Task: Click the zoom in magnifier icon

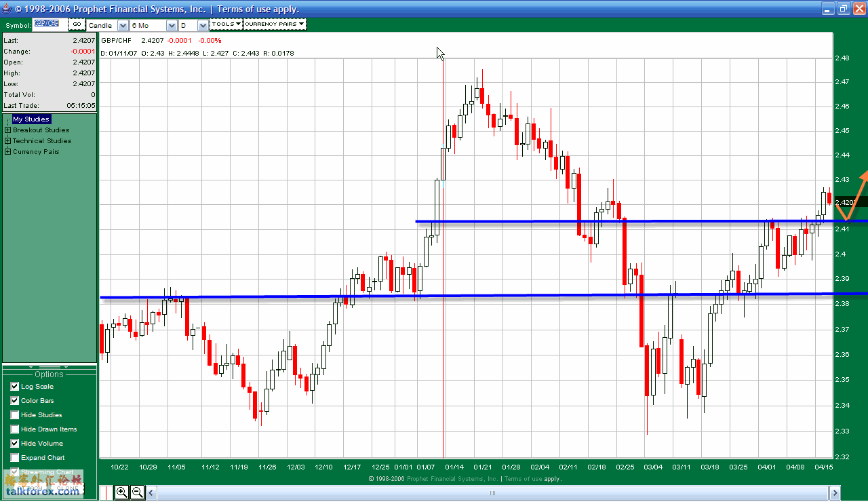Action: click(121, 493)
